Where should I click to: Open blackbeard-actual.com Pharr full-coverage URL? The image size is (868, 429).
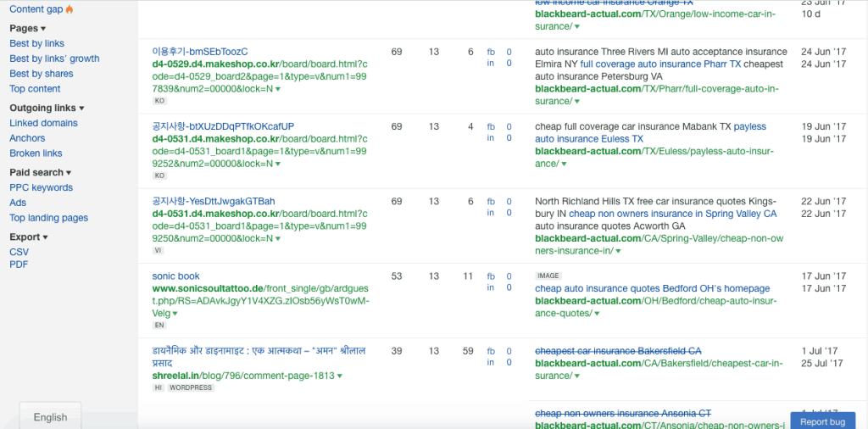point(657,95)
